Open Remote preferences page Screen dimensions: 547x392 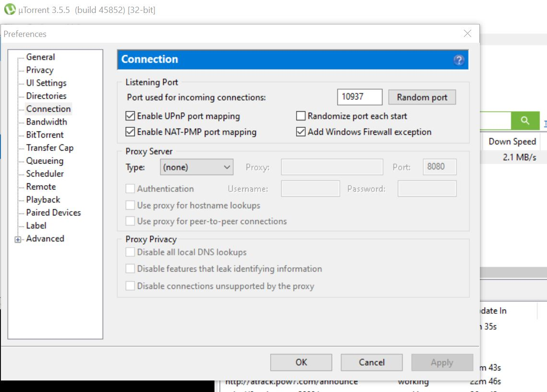[x=41, y=187]
